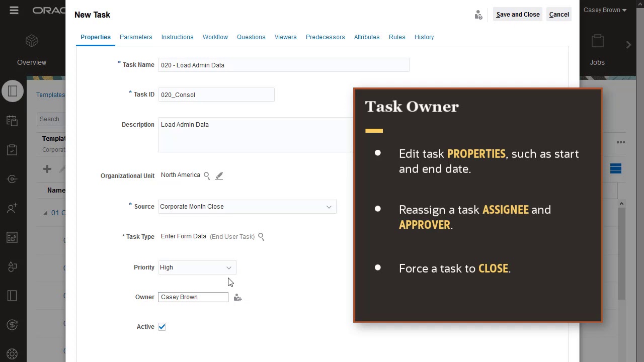Switch to the Questions tab
644x362 pixels.
tap(251, 37)
